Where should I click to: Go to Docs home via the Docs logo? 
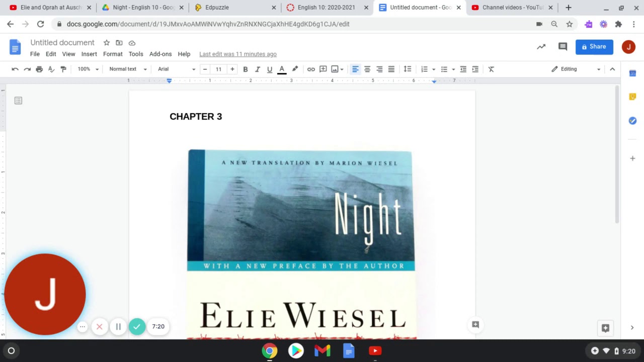(15, 47)
